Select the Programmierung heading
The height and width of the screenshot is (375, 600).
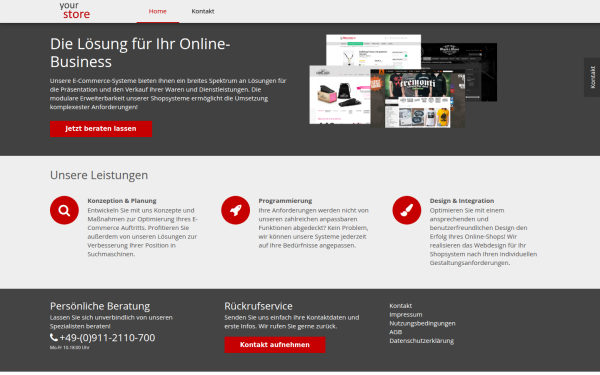pyautogui.click(x=285, y=201)
